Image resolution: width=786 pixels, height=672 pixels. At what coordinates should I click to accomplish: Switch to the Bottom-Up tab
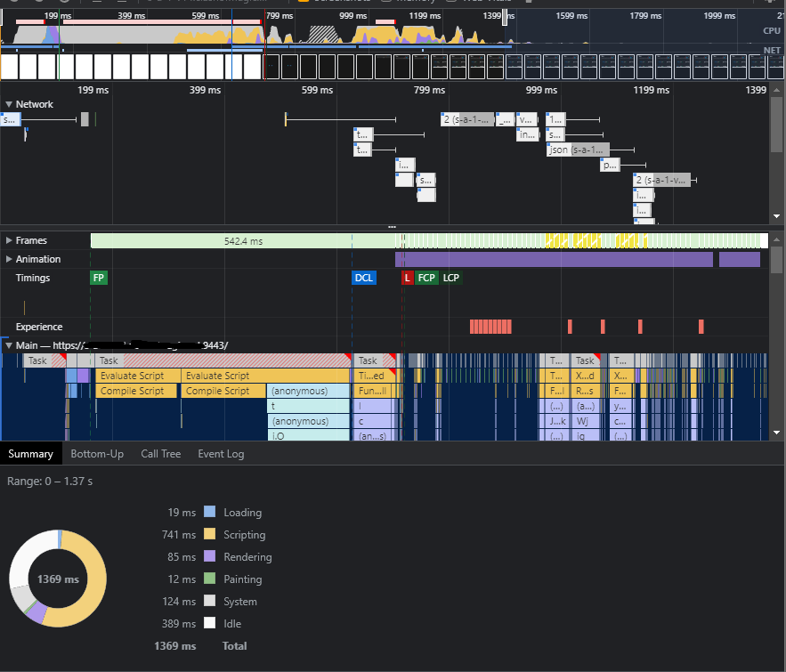(x=97, y=454)
